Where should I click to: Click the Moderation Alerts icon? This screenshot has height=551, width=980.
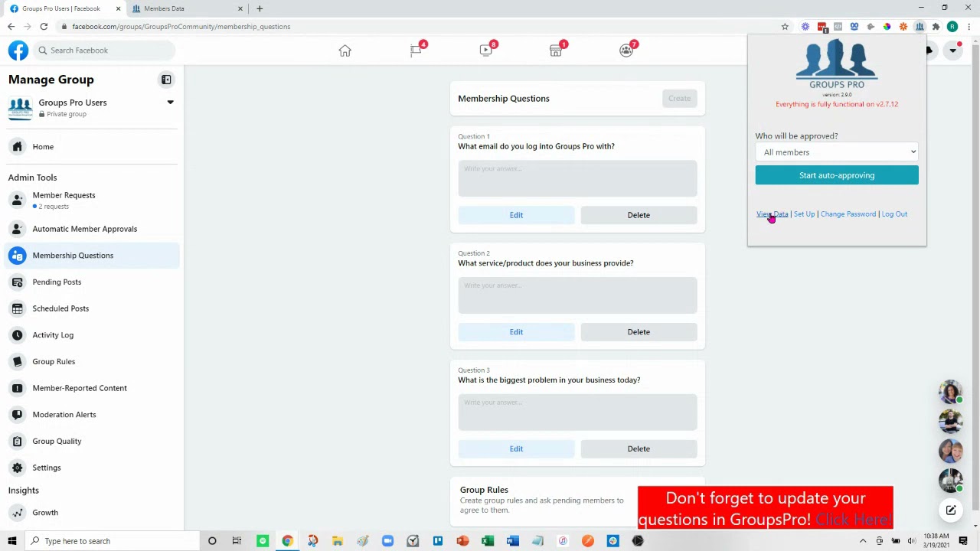click(x=18, y=415)
